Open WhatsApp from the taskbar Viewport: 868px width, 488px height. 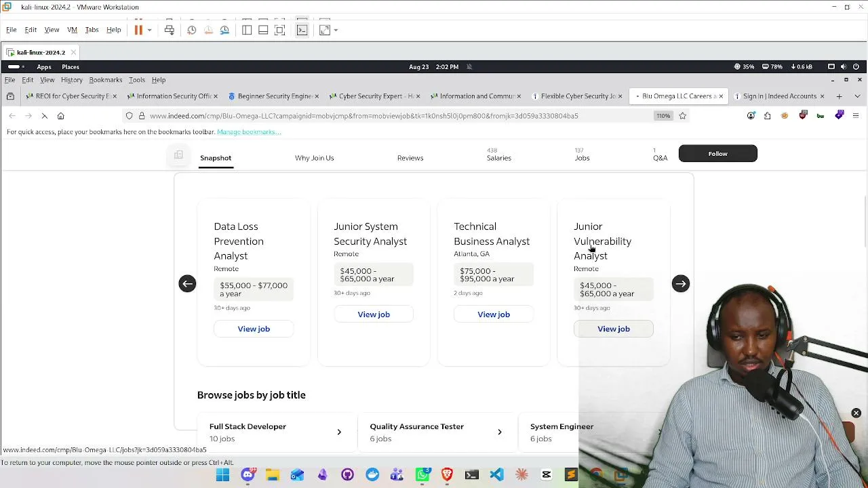click(422, 475)
